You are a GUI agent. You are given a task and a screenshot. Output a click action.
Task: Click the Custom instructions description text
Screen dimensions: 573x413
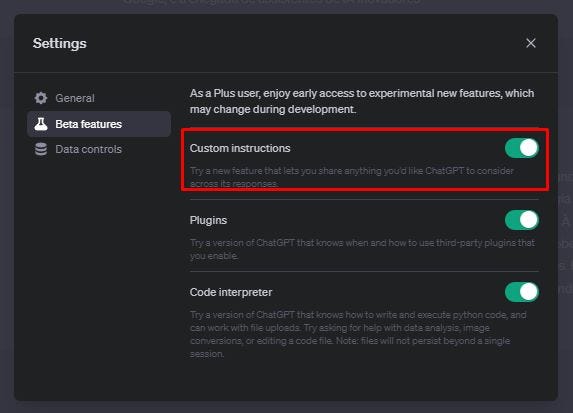click(352, 177)
